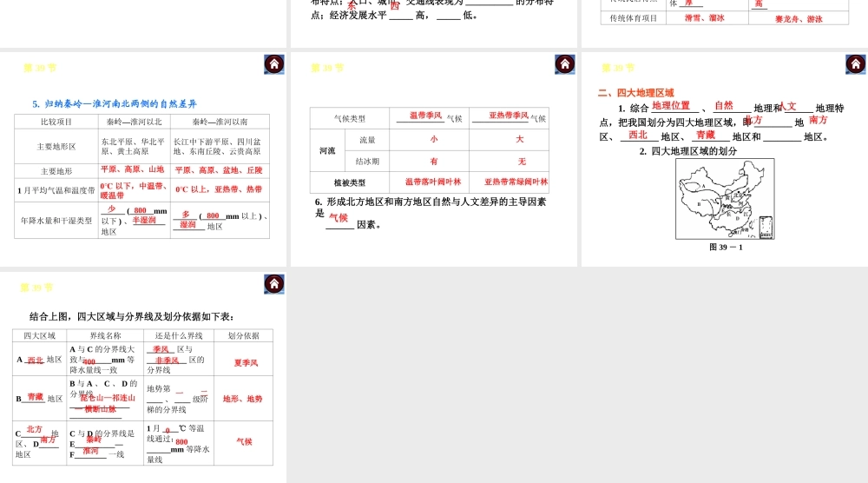868x483 pixels.
Task: Click the 结冰期 cell
Action: [x=367, y=162]
